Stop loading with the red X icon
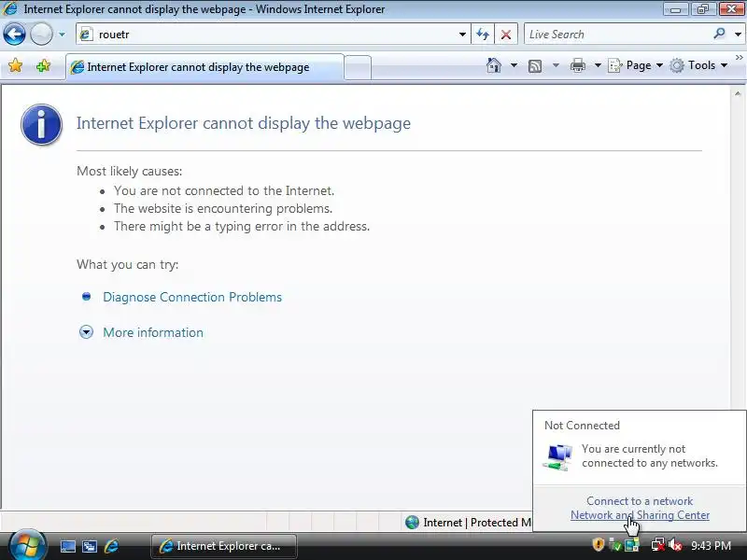 (x=506, y=35)
